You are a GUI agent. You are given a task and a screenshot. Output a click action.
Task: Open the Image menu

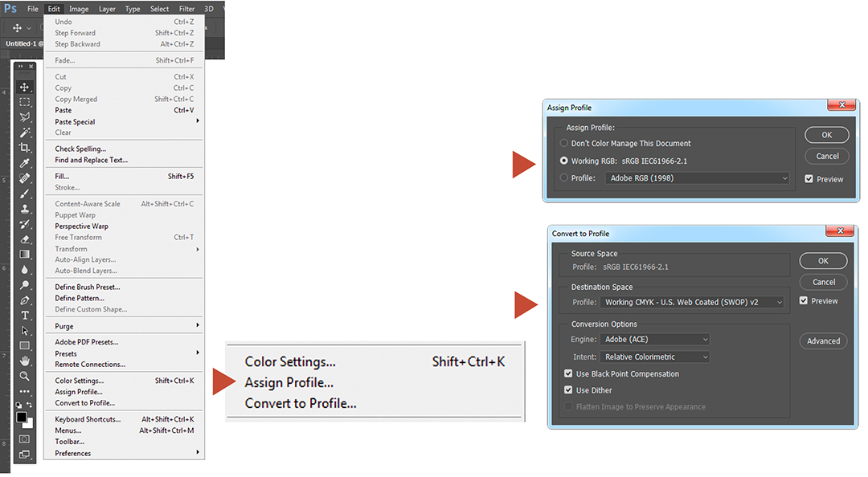pos(79,9)
